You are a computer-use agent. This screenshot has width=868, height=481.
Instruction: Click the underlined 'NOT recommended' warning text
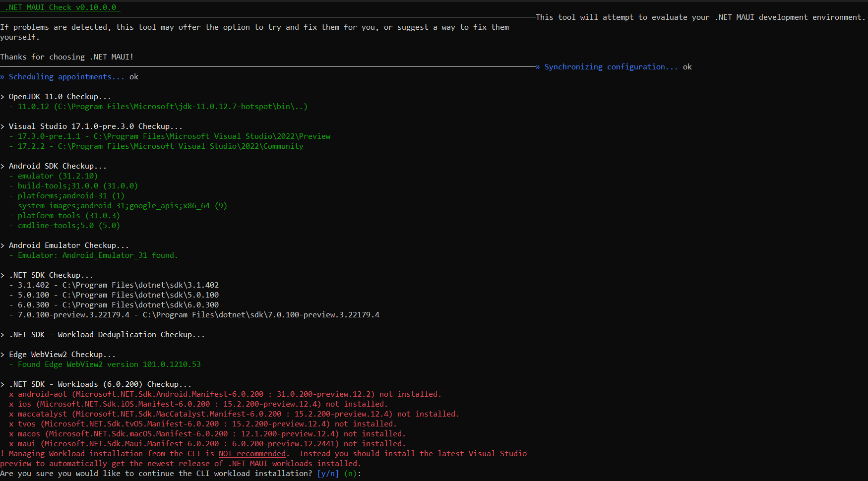(252, 454)
